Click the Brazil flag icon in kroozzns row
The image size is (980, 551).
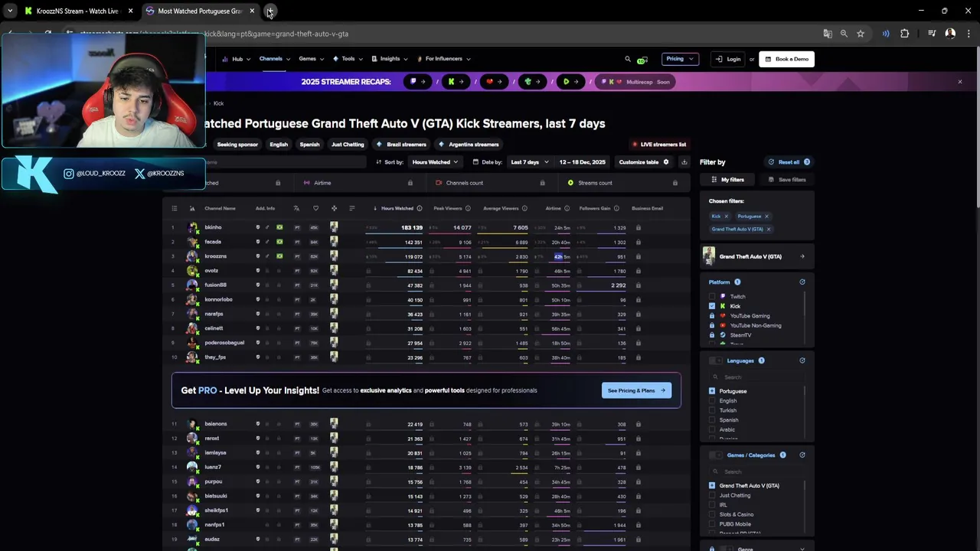click(279, 256)
